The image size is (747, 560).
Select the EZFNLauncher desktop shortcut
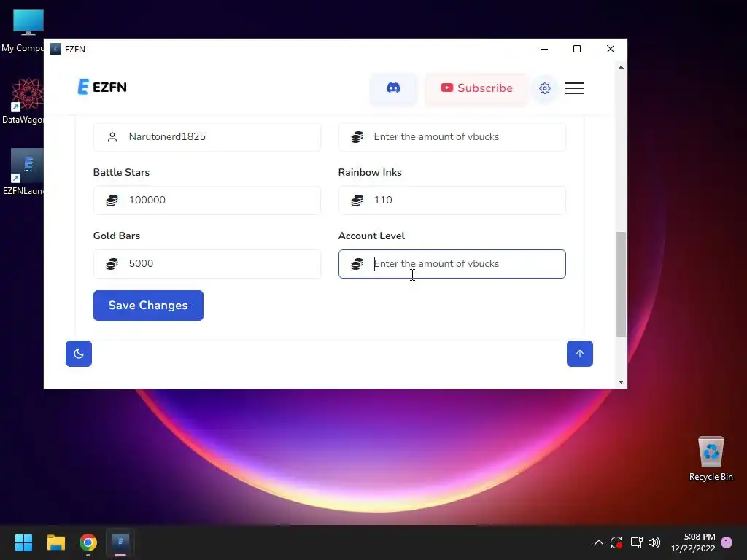point(23,172)
